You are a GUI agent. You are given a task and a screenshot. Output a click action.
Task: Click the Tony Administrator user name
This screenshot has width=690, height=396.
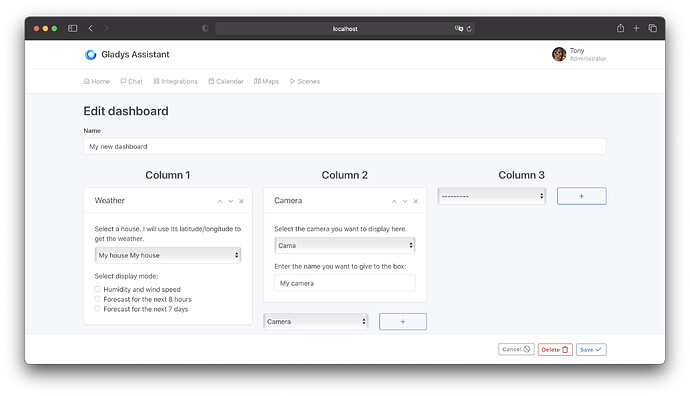[588, 54]
